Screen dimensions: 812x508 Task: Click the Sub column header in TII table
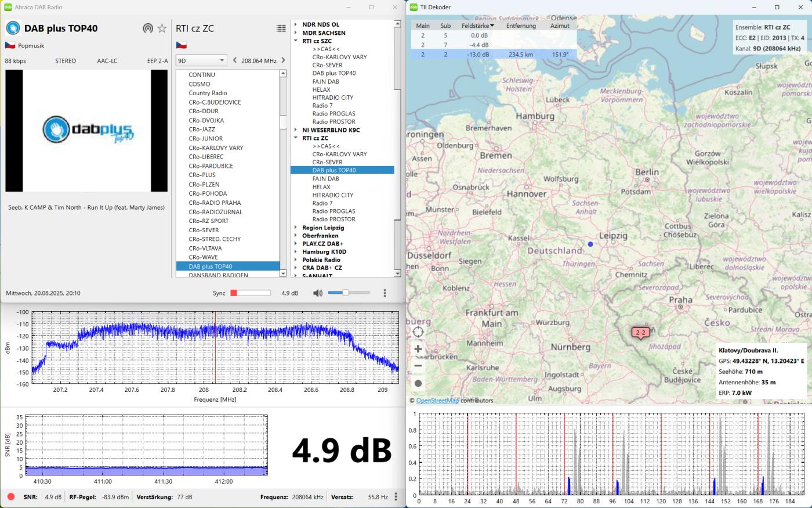pyautogui.click(x=445, y=26)
